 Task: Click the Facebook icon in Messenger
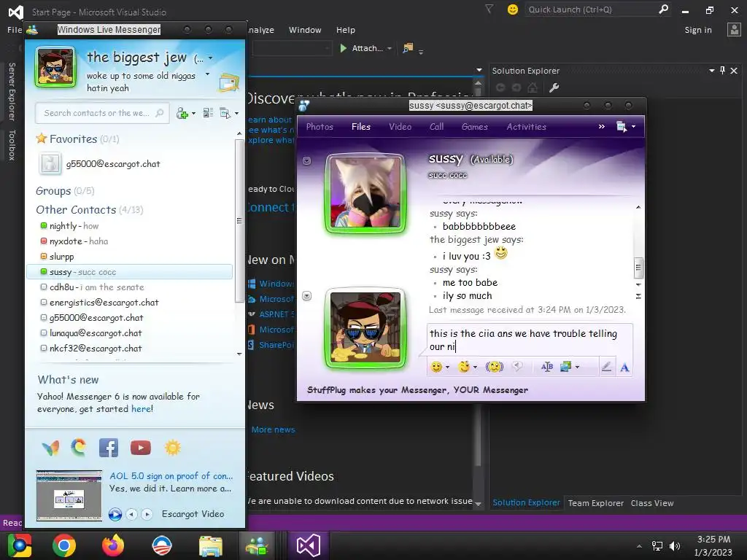(109, 448)
